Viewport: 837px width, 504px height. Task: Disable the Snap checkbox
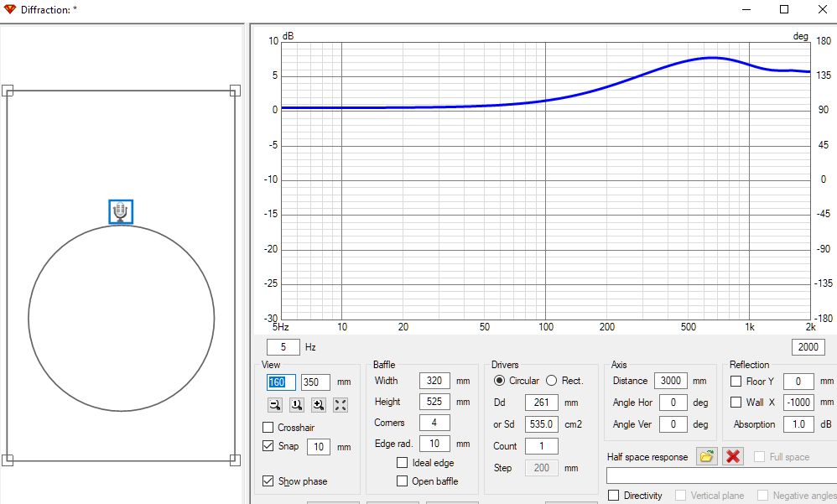(268, 446)
